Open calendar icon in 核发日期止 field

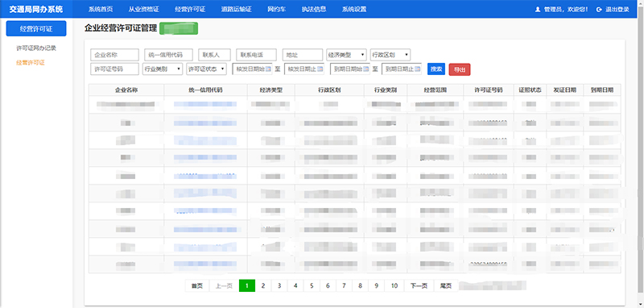click(x=320, y=69)
